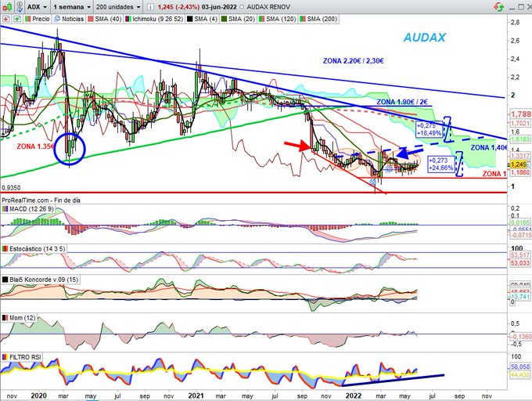532x401 pixels.
Task: Click the 'ZONA 1,90€ / 2€' annotation
Action: [402, 102]
